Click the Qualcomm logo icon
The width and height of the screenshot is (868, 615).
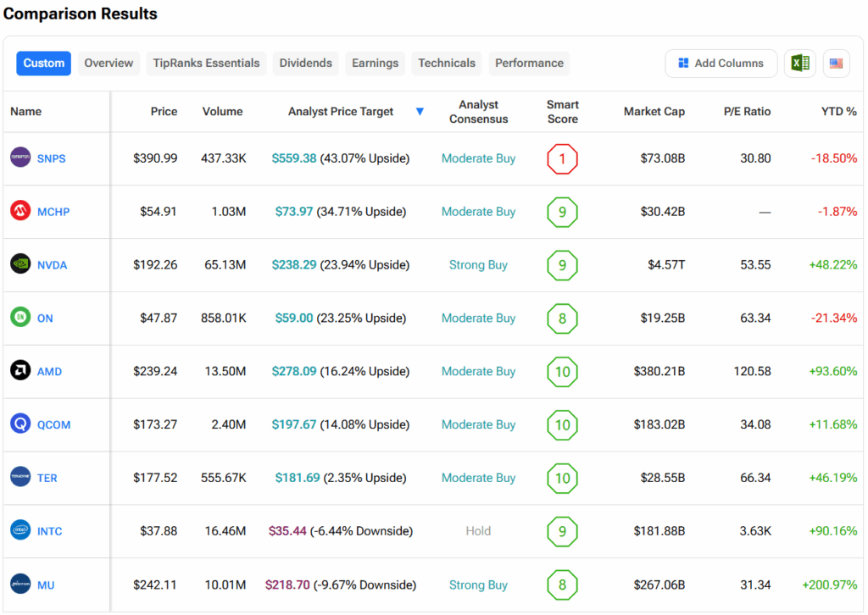tap(20, 424)
